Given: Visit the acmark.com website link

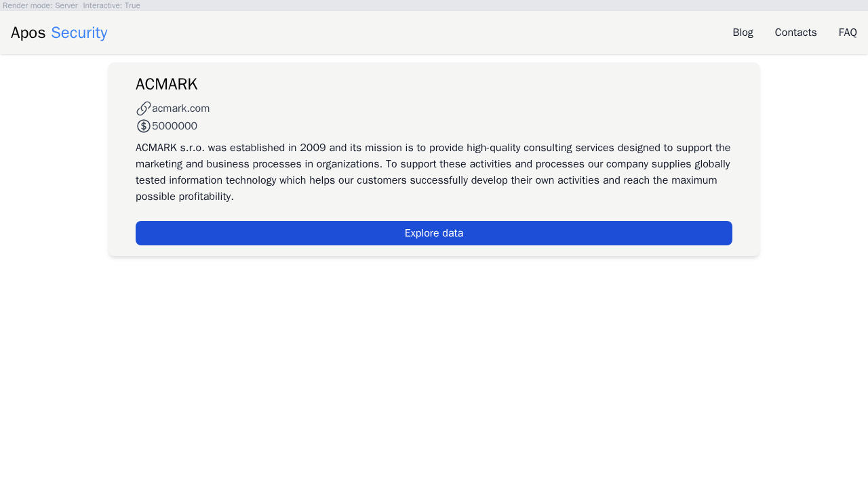Looking at the screenshot, I should tap(180, 108).
